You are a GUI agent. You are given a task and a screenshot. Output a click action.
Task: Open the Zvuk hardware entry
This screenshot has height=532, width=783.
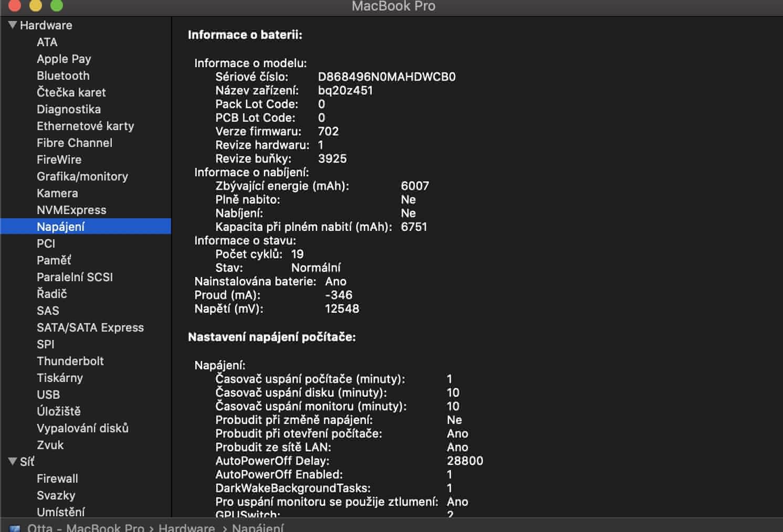[x=50, y=445]
